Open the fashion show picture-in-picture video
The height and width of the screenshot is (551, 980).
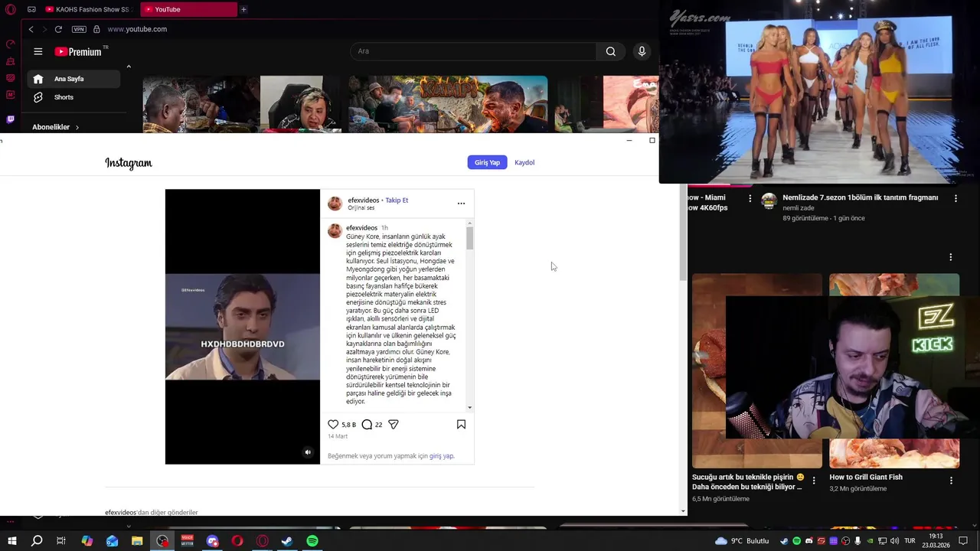(819, 92)
